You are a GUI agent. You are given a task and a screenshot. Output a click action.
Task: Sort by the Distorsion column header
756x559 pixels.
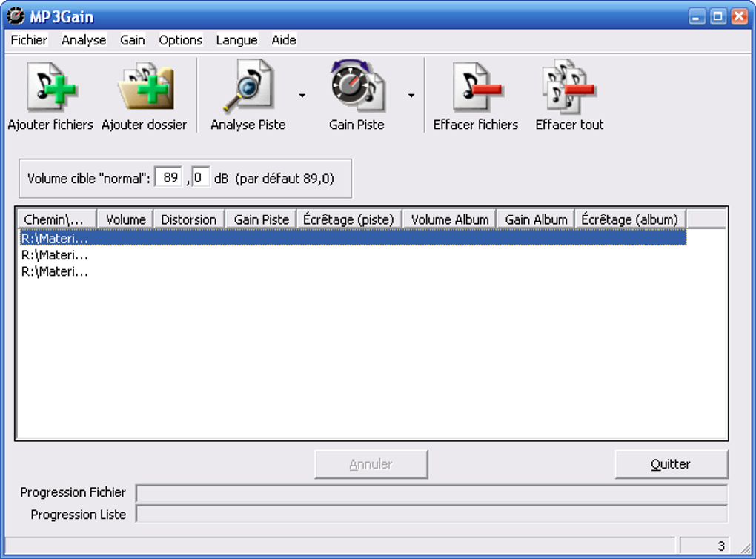click(188, 219)
